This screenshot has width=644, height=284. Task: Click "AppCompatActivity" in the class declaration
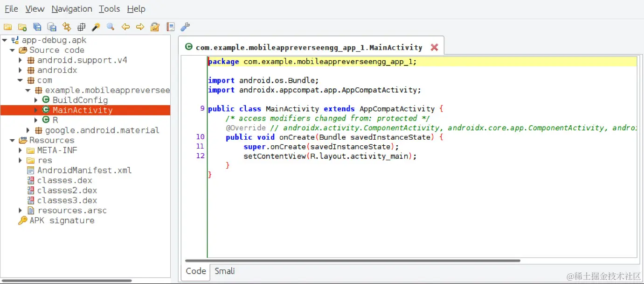tap(397, 109)
